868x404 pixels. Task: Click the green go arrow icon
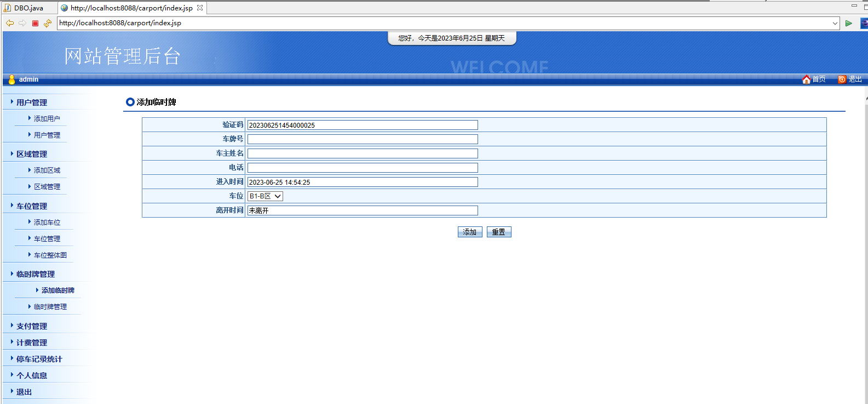click(x=848, y=23)
